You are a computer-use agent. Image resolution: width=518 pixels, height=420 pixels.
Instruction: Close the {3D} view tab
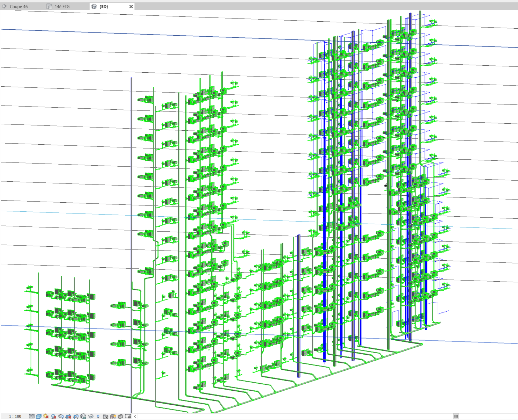click(x=131, y=7)
